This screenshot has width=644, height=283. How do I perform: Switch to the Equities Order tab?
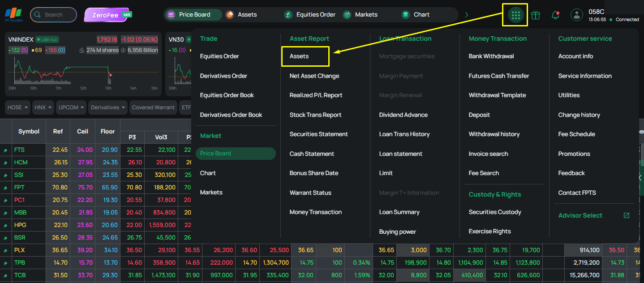[310, 15]
